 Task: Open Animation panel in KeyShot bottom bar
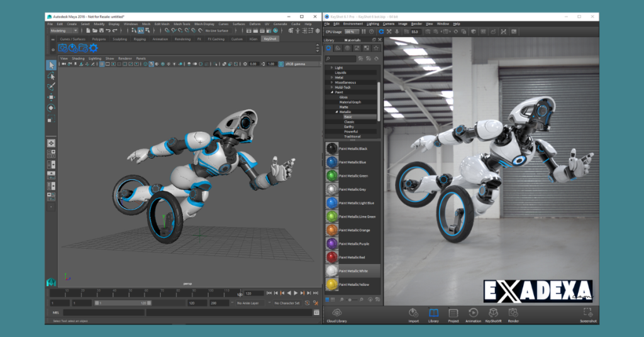pos(473,316)
